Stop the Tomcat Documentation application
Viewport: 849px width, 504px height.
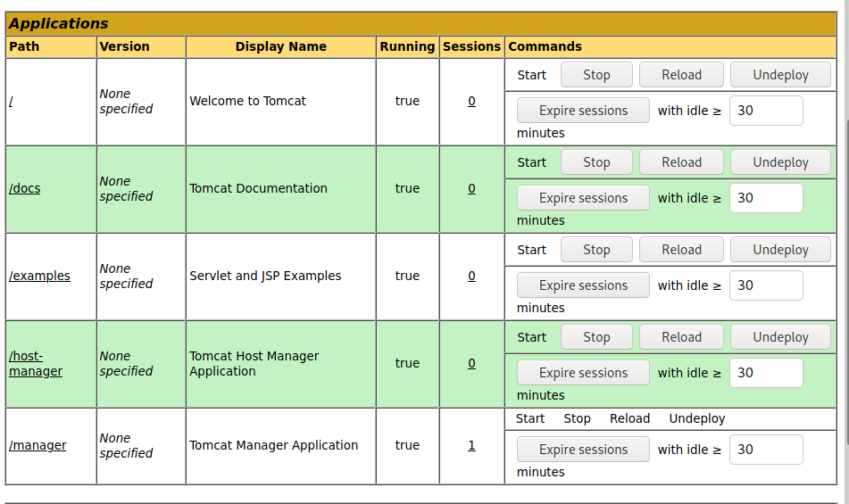pyautogui.click(x=596, y=162)
